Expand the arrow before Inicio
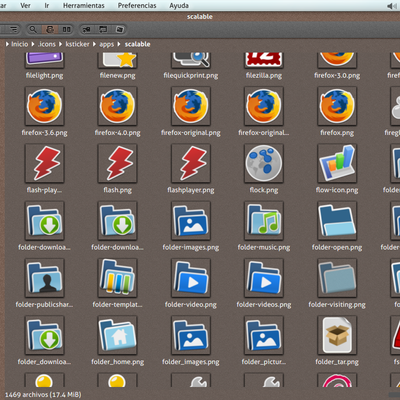 pyautogui.click(x=7, y=44)
